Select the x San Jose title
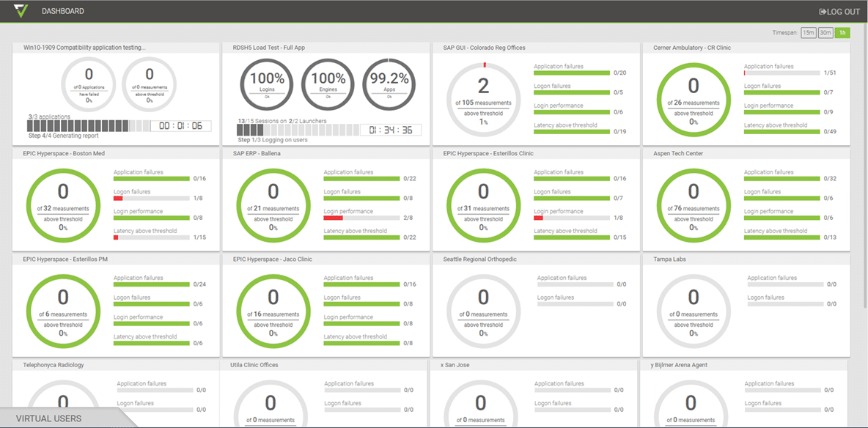Image resolution: width=868 pixels, height=428 pixels. [456, 365]
